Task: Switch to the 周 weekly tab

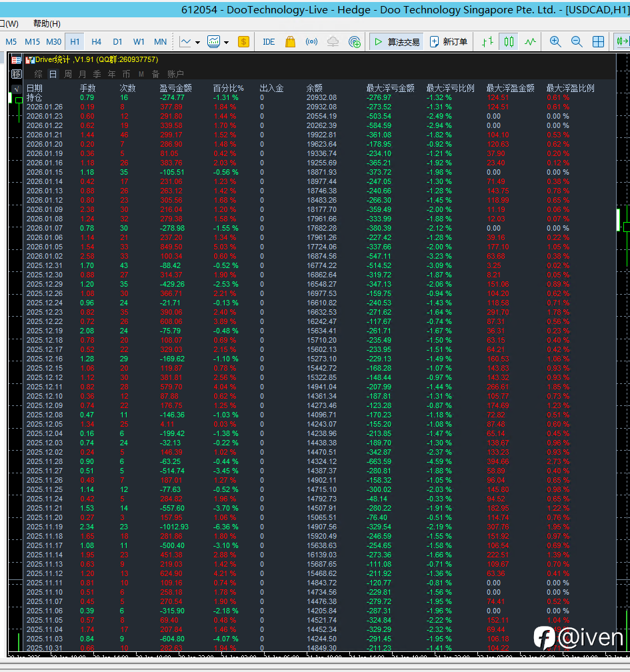Action: 68,74
